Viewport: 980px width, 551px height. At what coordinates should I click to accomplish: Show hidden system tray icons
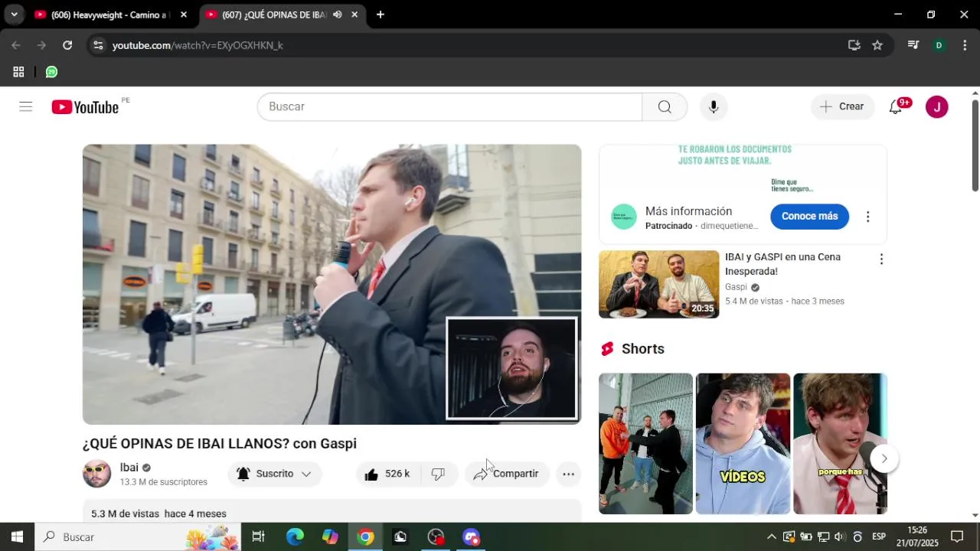pos(771,537)
